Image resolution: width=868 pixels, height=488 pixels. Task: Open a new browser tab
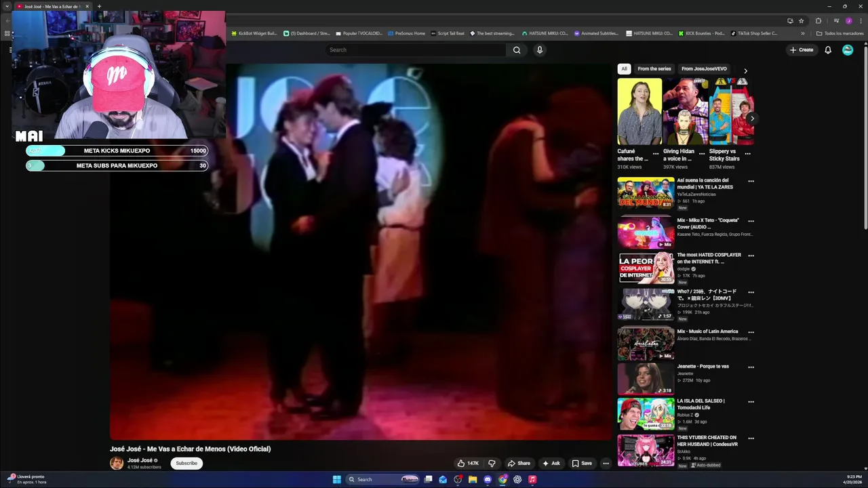tap(99, 6)
